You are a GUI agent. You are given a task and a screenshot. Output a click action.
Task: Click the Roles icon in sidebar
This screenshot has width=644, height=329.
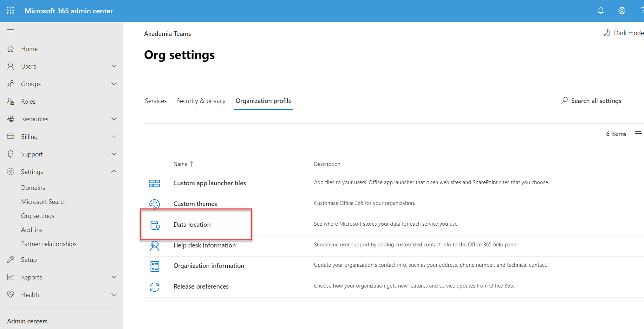click(11, 101)
